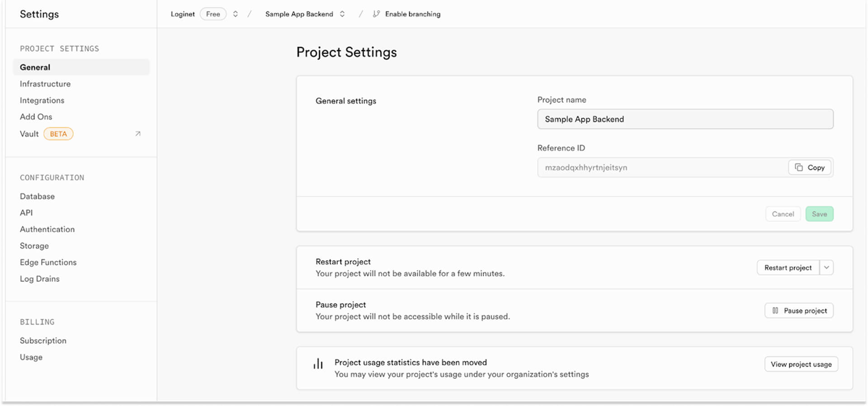Open the Restart project dropdown chevron

coord(826,267)
